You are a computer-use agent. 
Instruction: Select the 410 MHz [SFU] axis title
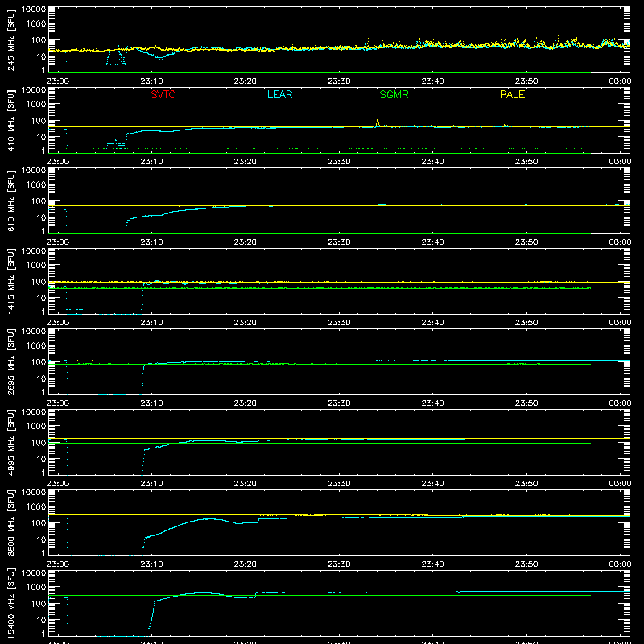(11, 120)
